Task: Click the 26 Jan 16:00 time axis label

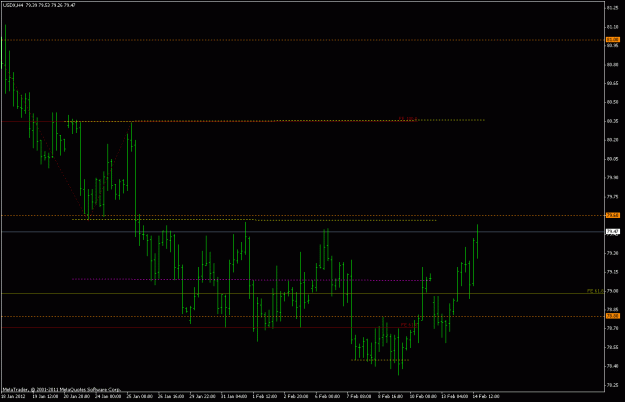Action: coord(171,396)
